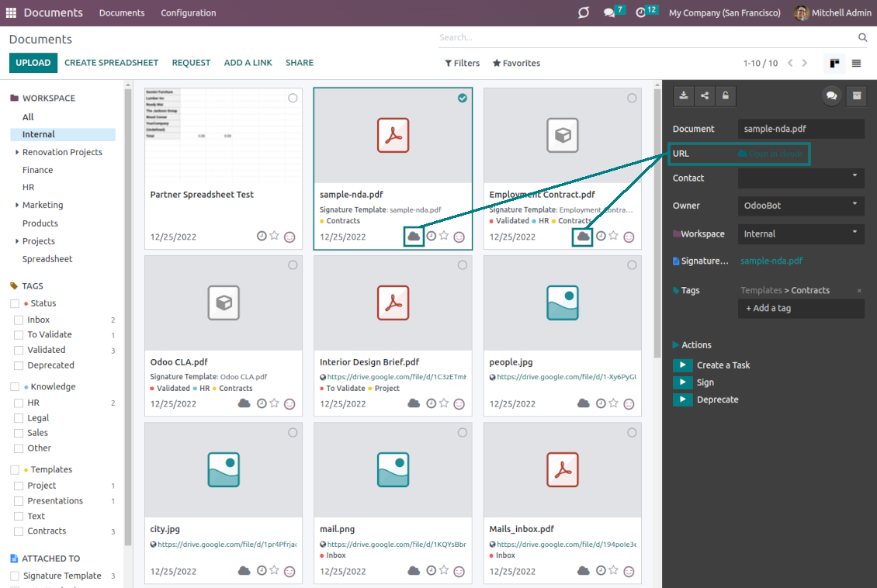Click the SHARE button
The image size is (877, 588).
click(300, 63)
